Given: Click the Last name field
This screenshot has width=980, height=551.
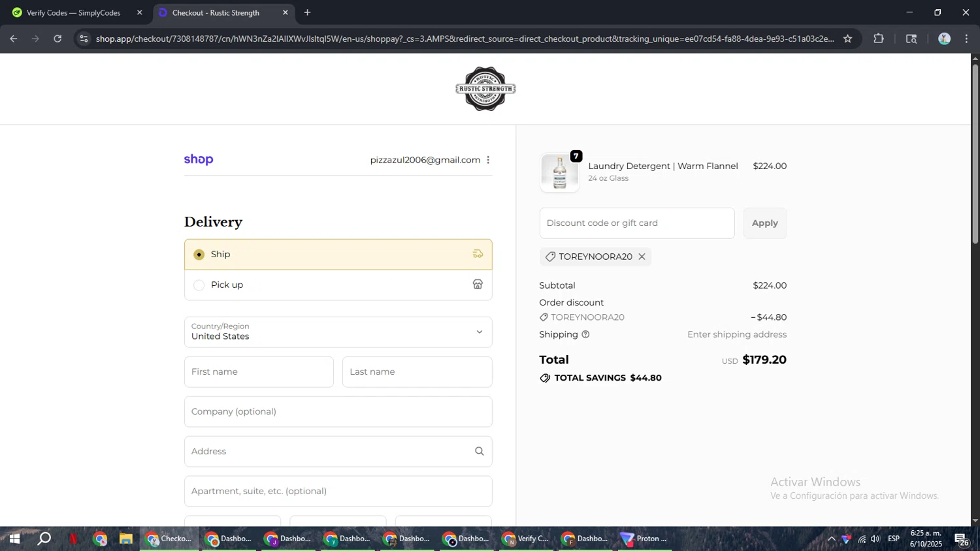Looking at the screenshot, I should (x=417, y=371).
